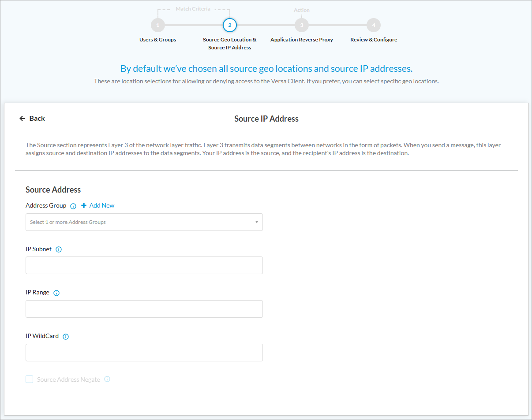Jump to step 3 Application Reverse Proxy
Screen dimensions: 532x420
pyautogui.click(x=302, y=25)
